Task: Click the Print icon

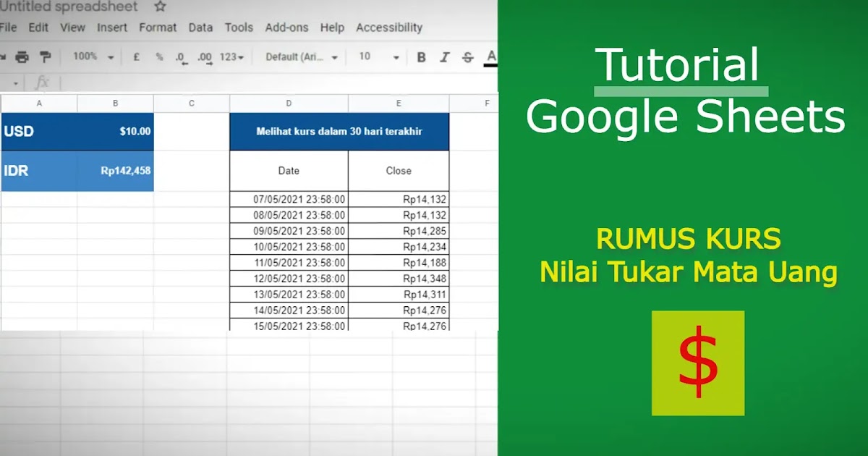Action: (x=23, y=56)
